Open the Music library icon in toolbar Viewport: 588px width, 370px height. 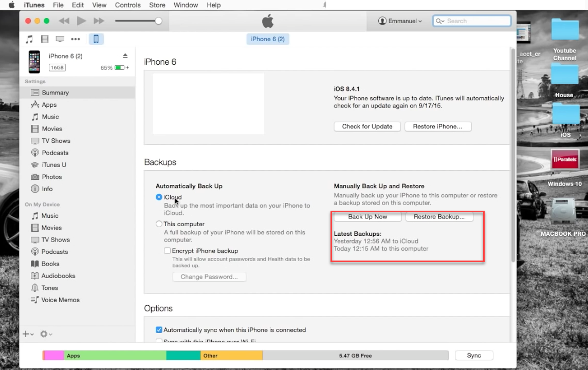pos(29,39)
